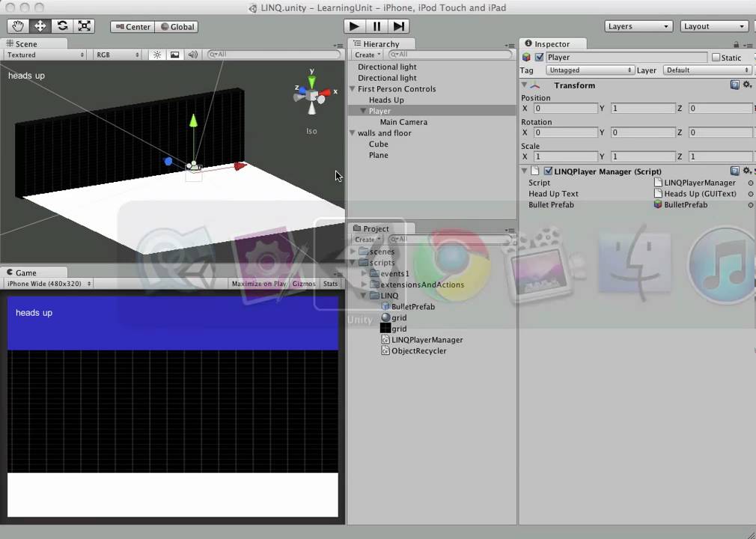Toggle Gizmos in Game view
Image resolution: width=756 pixels, height=539 pixels.
pos(304,284)
